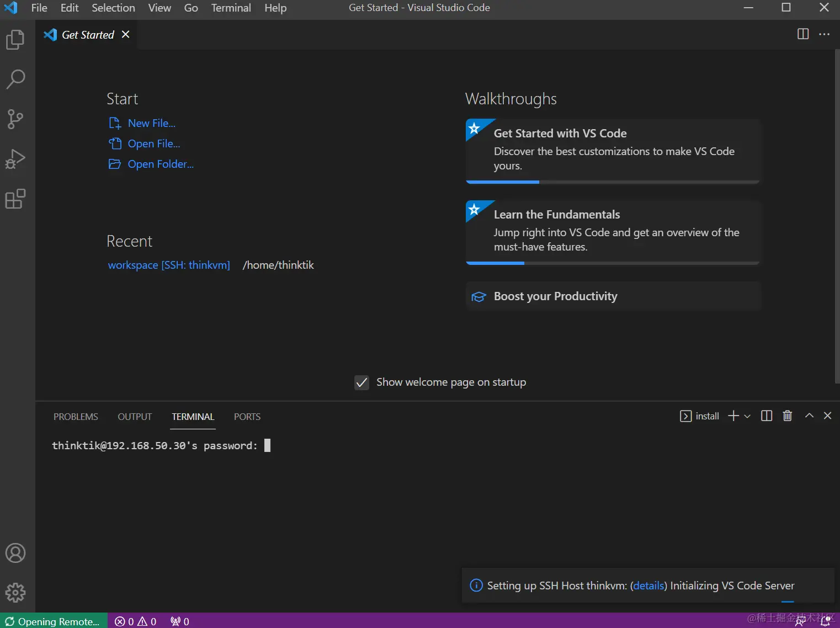
Task: Switch to the PORTS panel tab
Action: click(247, 417)
